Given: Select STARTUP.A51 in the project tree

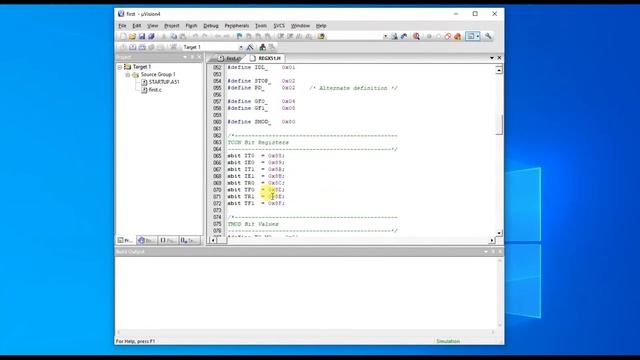Looking at the screenshot, I should point(164,82).
